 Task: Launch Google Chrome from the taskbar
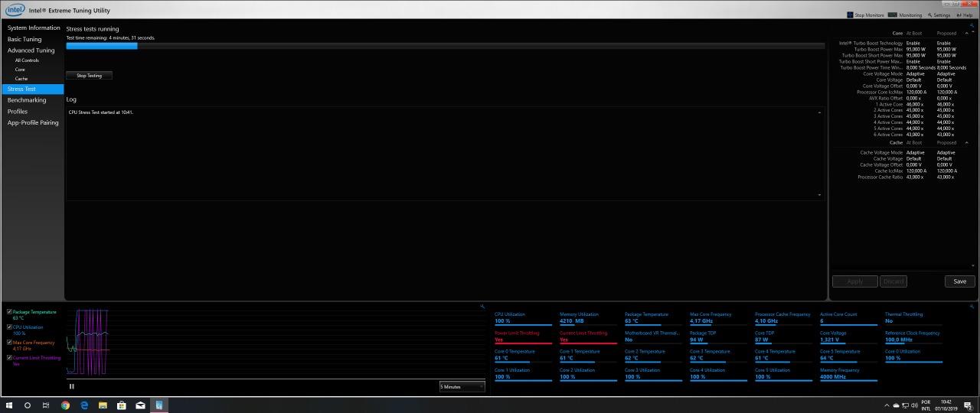[x=65, y=405]
